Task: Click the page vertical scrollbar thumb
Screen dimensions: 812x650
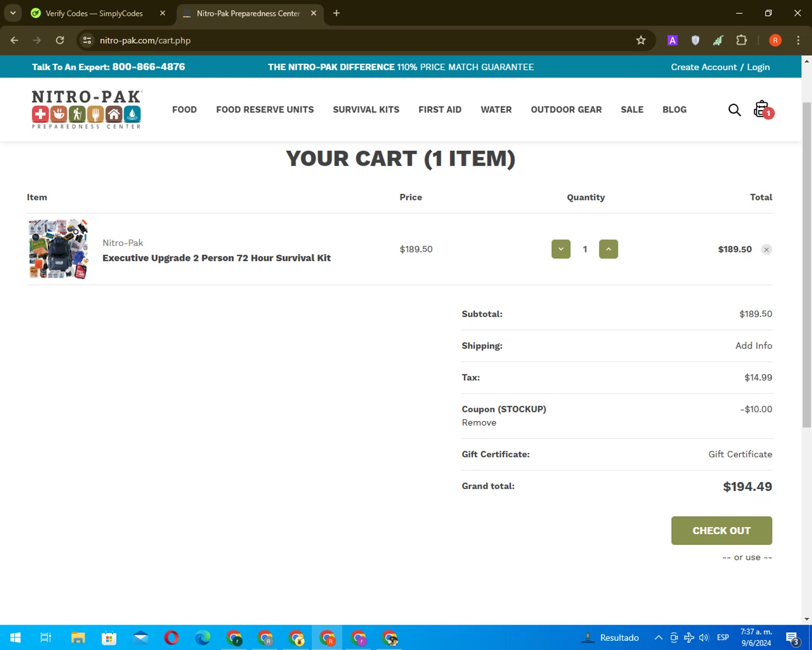Action: [807, 264]
